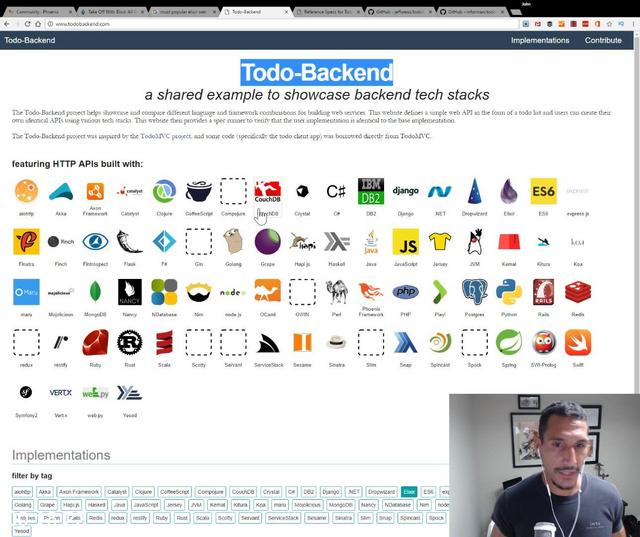
Task: Select the Symfony2 logo icon
Action: 26,393
